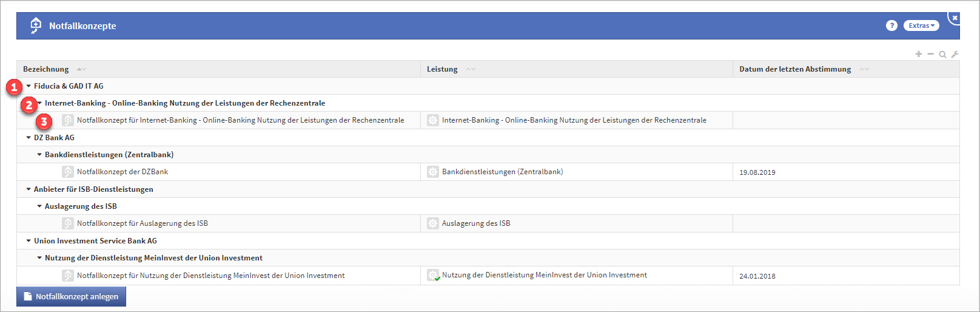Click the gear icon with green checkmark
The width and height of the screenshot is (980, 312).
pyautogui.click(x=433, y=276)
